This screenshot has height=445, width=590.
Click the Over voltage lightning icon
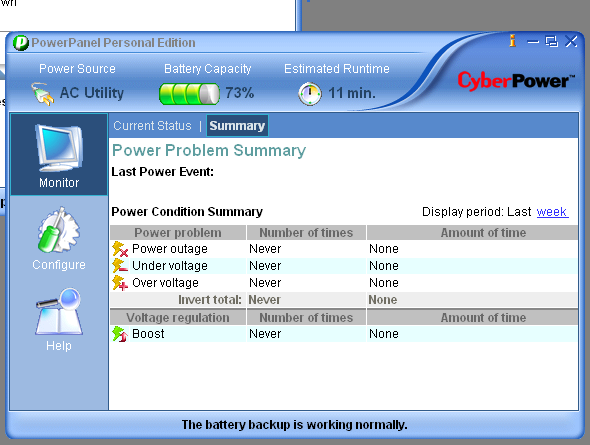(x=120, y=283)
